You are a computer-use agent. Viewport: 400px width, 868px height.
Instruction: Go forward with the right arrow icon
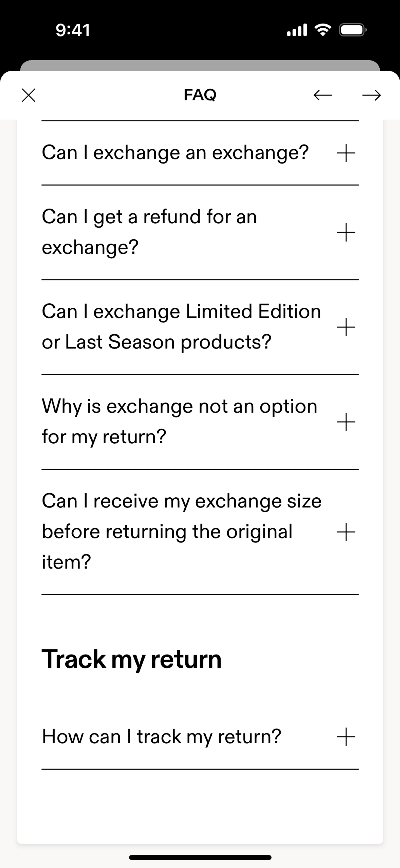(x=371, y=95)
